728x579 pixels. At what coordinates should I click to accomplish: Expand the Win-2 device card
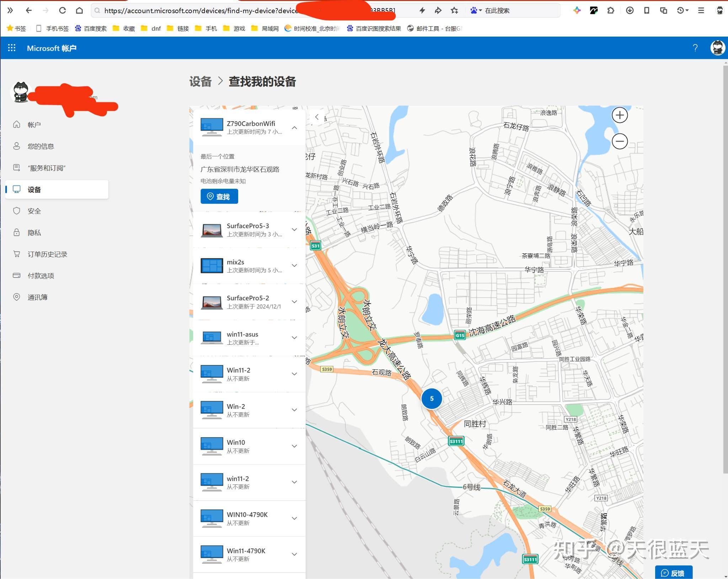click(x=294, y=410)
